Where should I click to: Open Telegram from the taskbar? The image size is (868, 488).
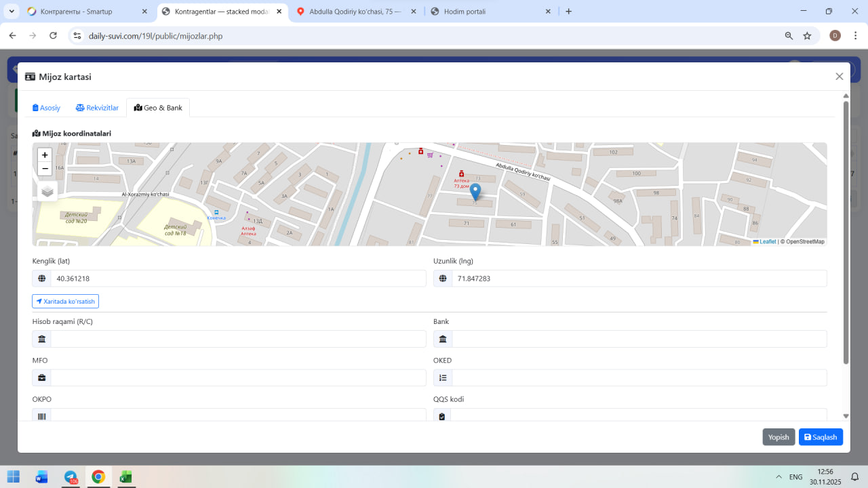pyautogui.click(x=71, y=476)
